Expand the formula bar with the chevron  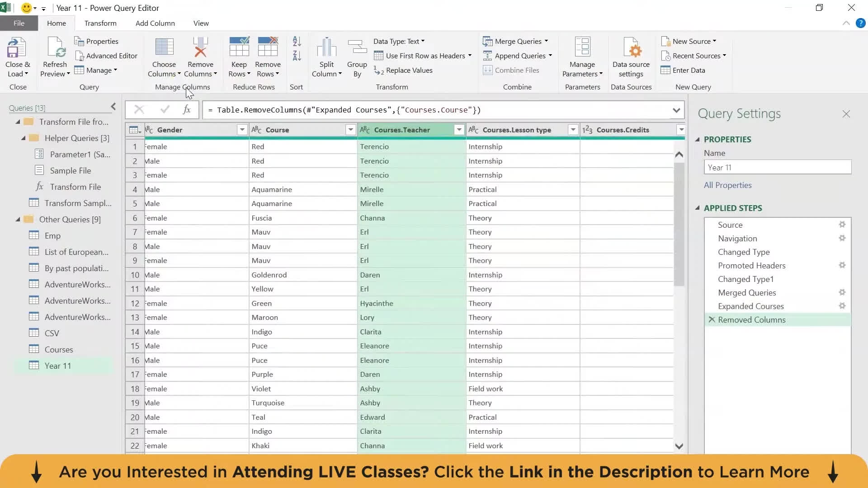676,110
